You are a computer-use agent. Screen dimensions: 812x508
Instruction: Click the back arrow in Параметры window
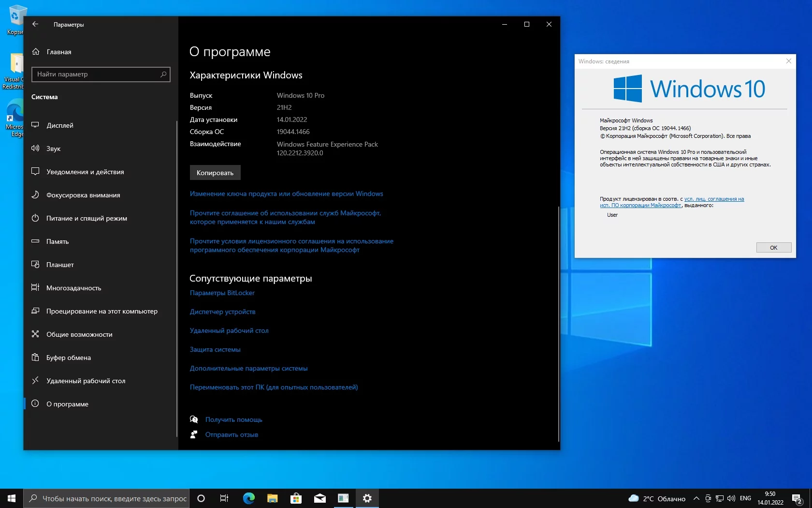point(35,24)
